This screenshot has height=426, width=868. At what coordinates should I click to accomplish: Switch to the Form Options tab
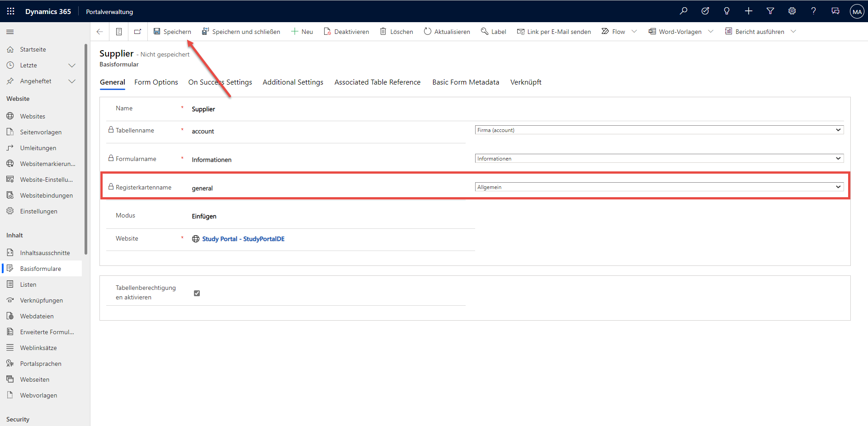(x=156, y=82)
